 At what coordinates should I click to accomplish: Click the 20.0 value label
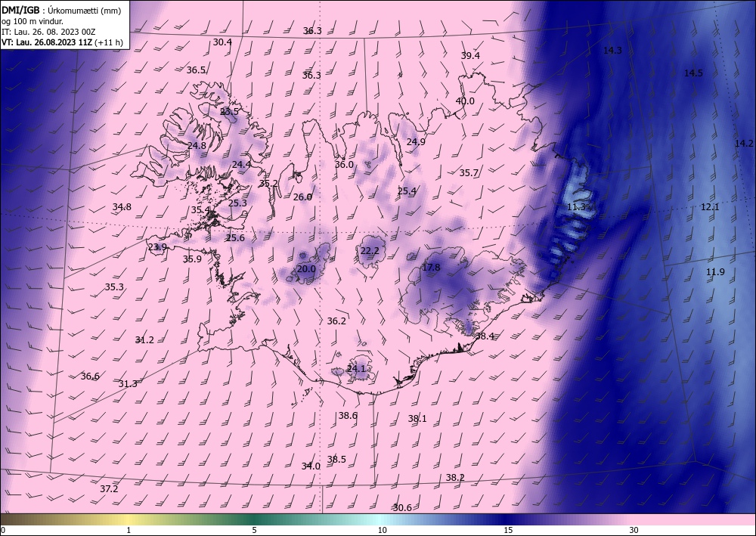[x=306, y=268]
